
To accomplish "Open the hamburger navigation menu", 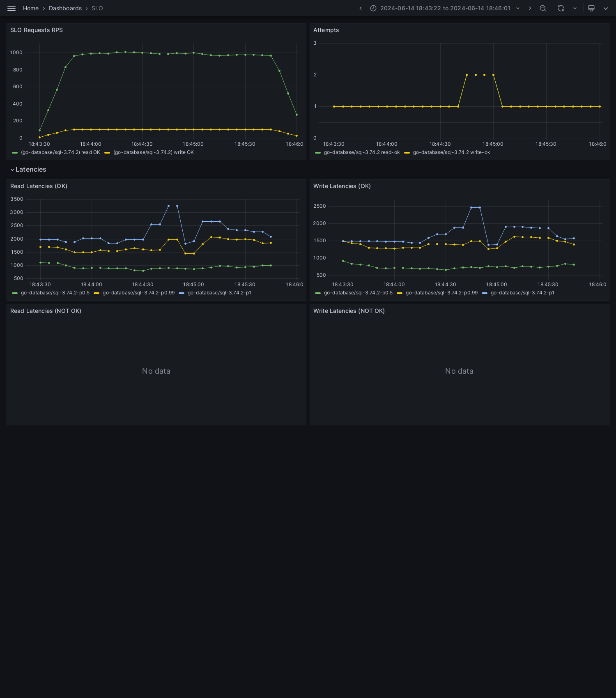I will tap(11, 8).
